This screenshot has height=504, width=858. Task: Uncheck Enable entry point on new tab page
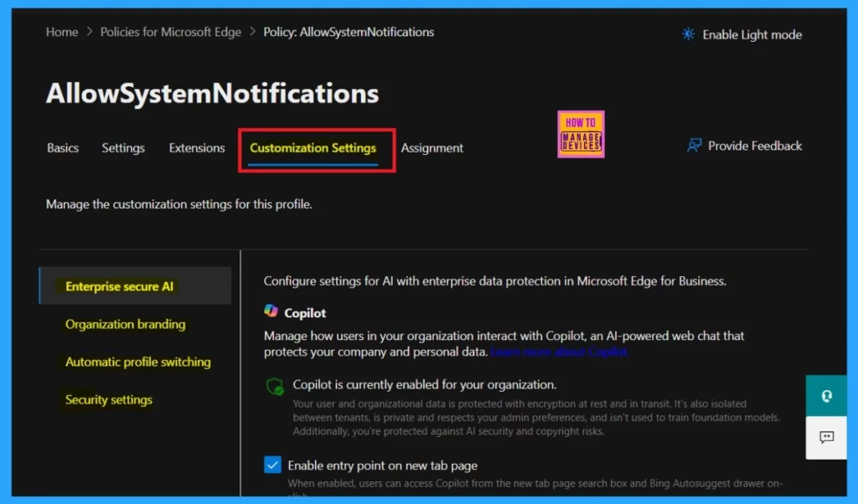click(x=272, y=465)
